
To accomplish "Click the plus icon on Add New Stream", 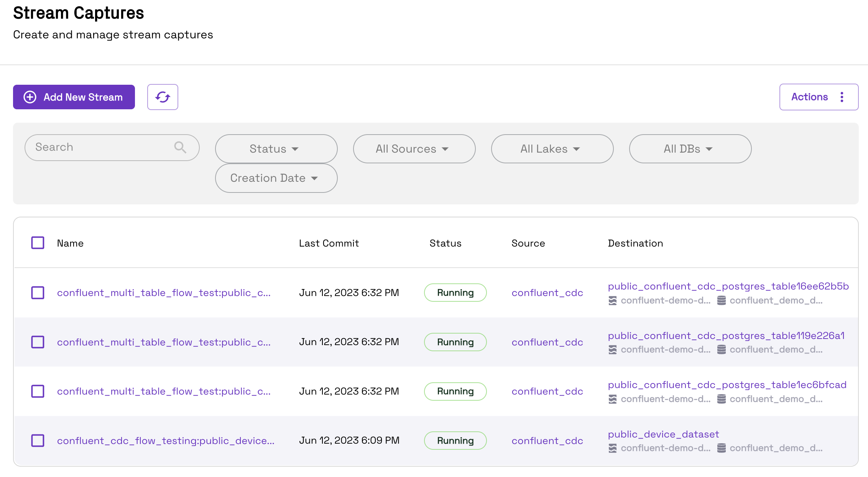I will [x=30, y=97].
